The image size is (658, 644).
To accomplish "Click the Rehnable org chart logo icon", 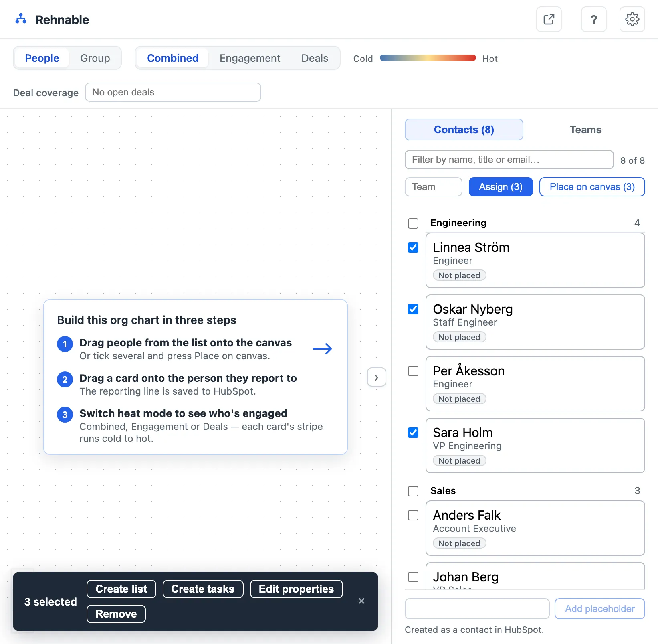I will [x=21, y=19].
